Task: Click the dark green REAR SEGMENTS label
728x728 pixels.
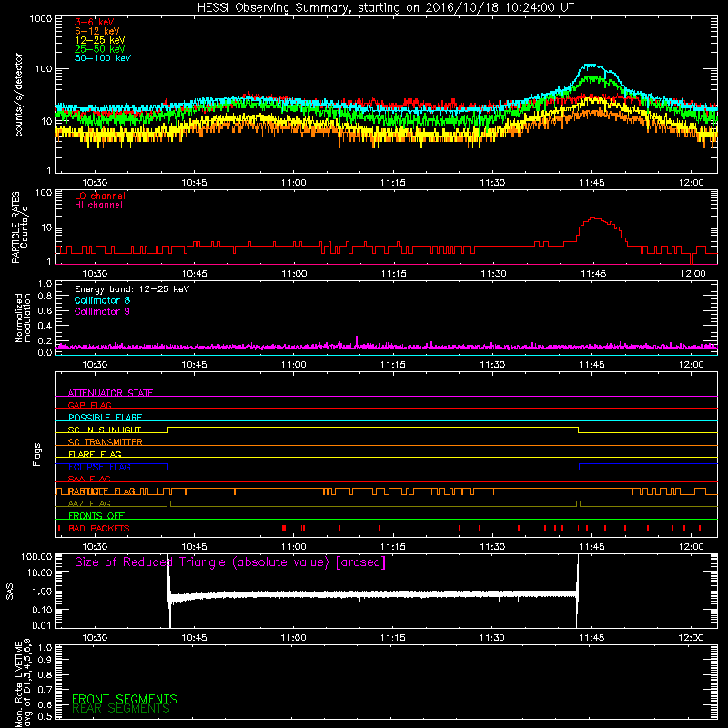Action: [121, 709]
